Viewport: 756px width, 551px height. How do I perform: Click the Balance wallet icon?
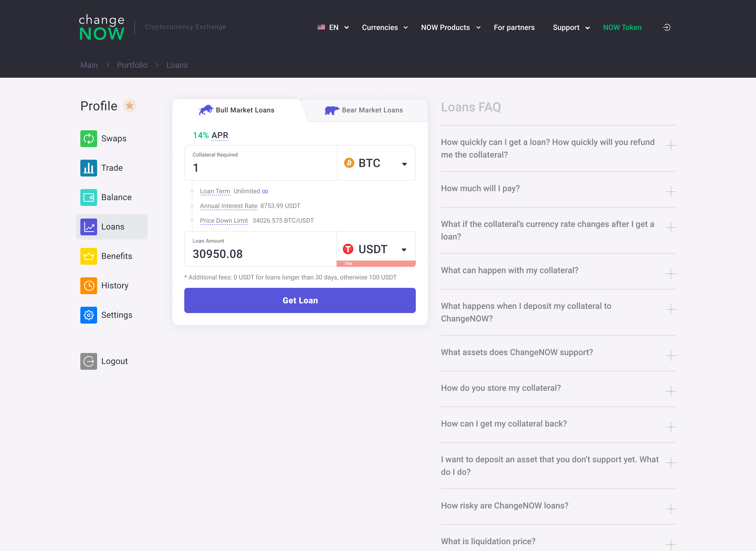88,197
